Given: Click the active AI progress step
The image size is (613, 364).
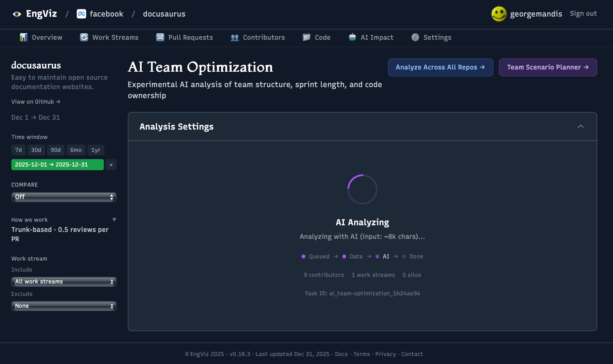Looking at the screenshot, I should [x=382, y=256].
